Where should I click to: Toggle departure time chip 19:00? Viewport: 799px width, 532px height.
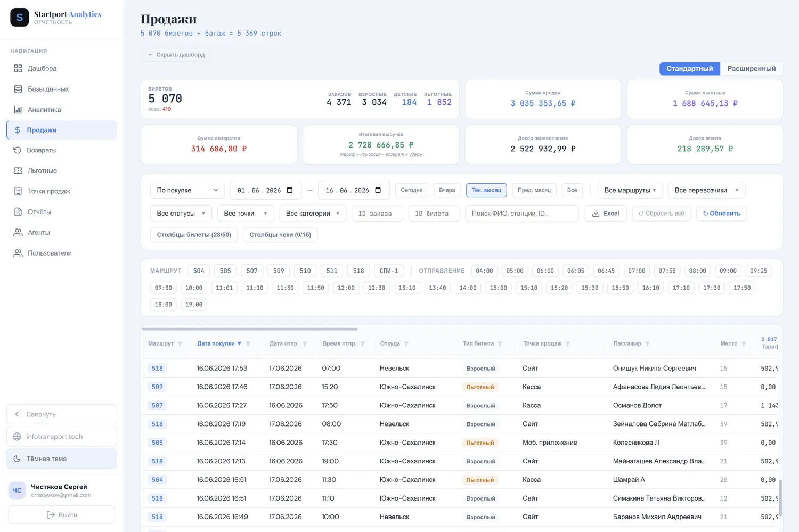194,305
